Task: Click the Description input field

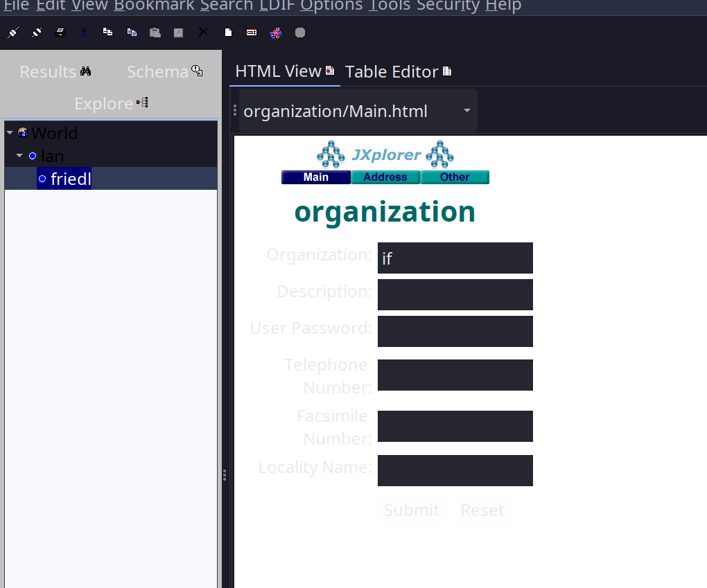Action: pos(455,294)
